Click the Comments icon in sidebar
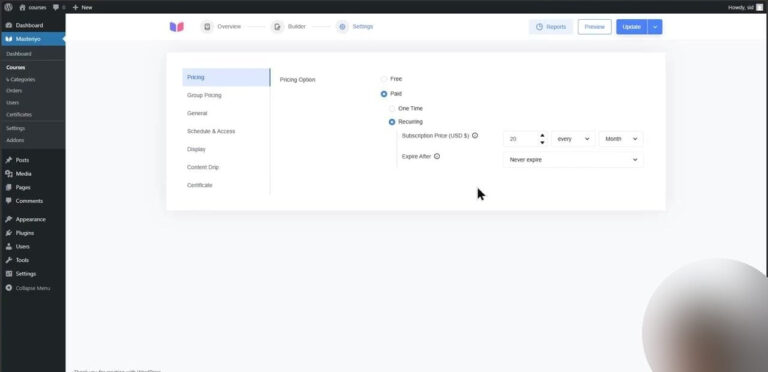 point(9,201)
